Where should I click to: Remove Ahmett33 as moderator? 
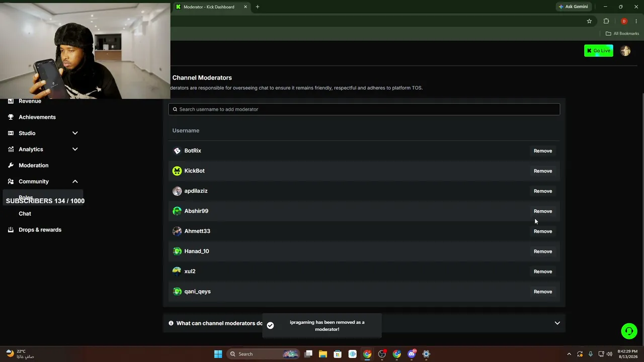pyautogui.click(x=543, y=231)
